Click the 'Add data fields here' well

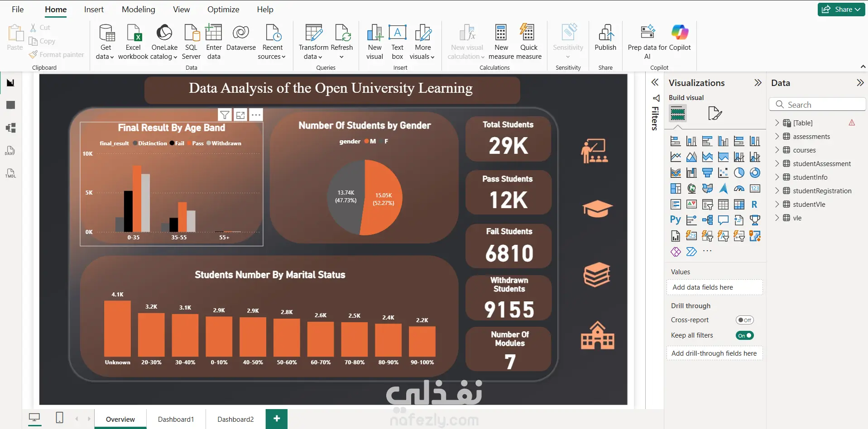[714, 287]
